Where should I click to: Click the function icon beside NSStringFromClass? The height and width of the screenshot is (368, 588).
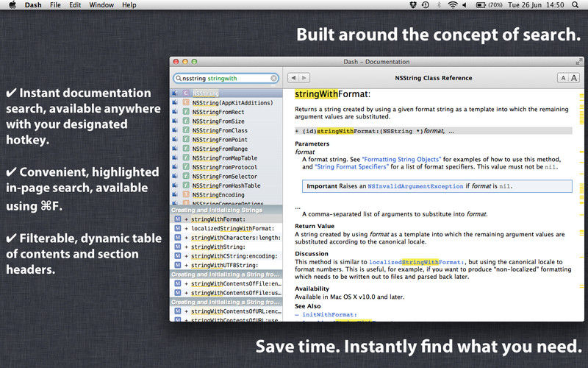(x=186, y=130)
